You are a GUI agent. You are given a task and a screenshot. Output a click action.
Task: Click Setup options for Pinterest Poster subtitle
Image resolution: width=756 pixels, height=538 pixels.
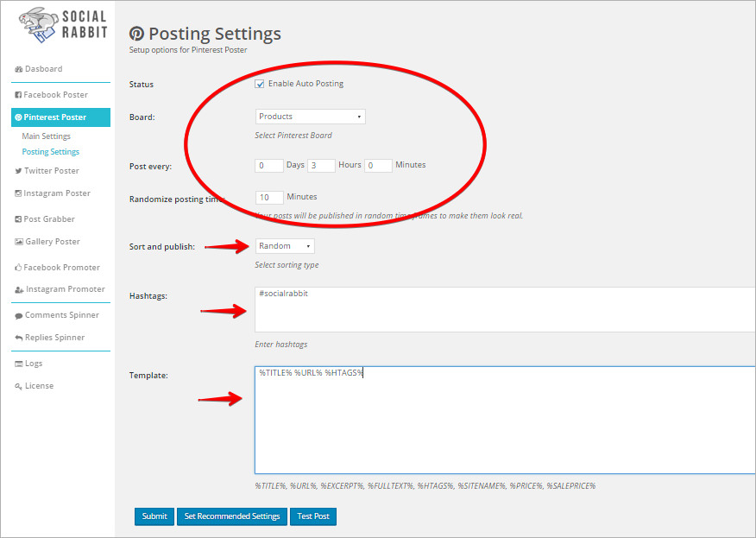pyautogui.click(x=188, y=50)
